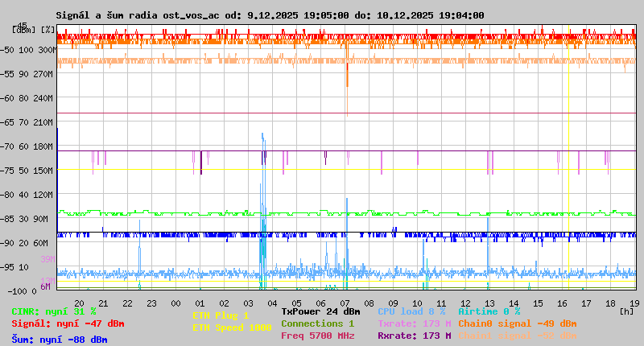Click the 'TxPower 24 dBm' legend entry
644x346 pixels.
click(x=320, y=311)
